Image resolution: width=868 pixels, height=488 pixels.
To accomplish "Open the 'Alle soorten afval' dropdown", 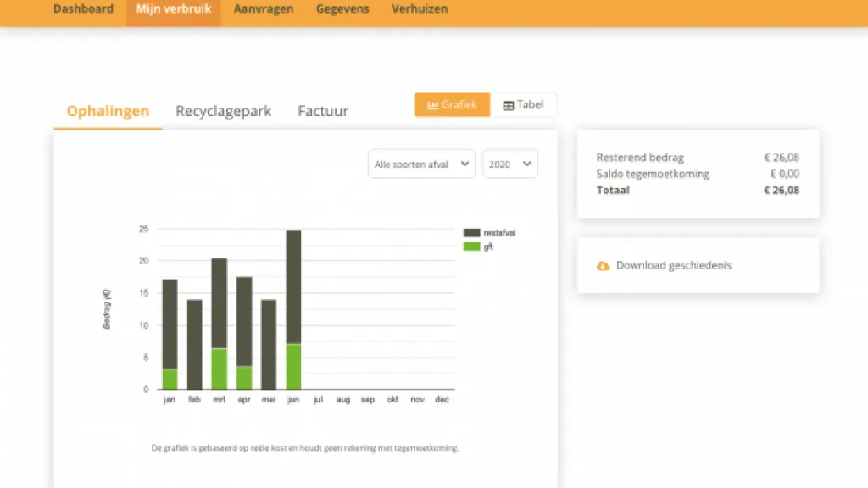I will tap(421, 164).
